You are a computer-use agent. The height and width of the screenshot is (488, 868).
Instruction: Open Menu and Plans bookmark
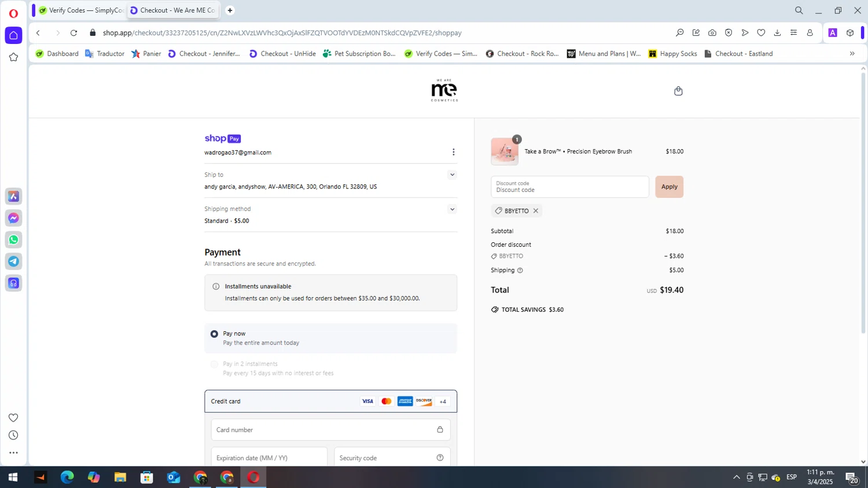tap(604, 54)
